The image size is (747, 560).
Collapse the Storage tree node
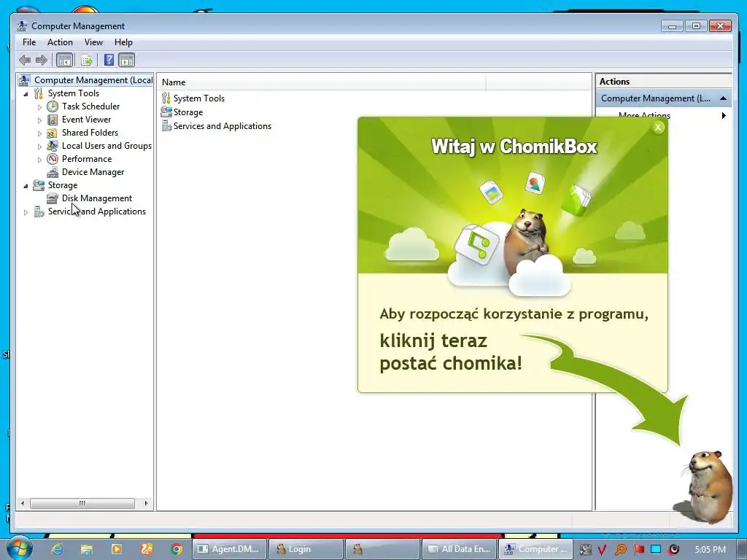click(x=26, y=186)
